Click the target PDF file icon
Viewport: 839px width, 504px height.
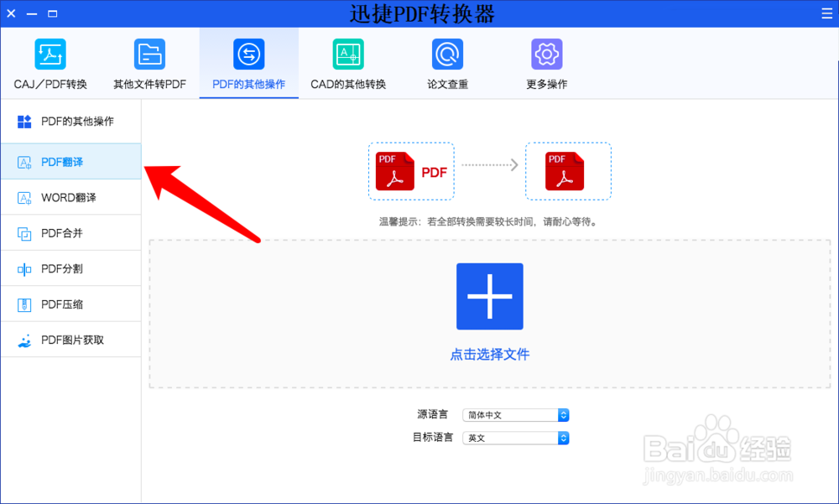pyautogui.click(x=565, y=171)
